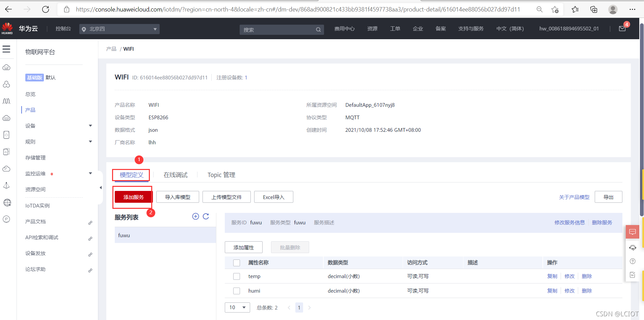Click the Excel导入 button
Viewport: 644px width, 320px height.
(274, 197)
